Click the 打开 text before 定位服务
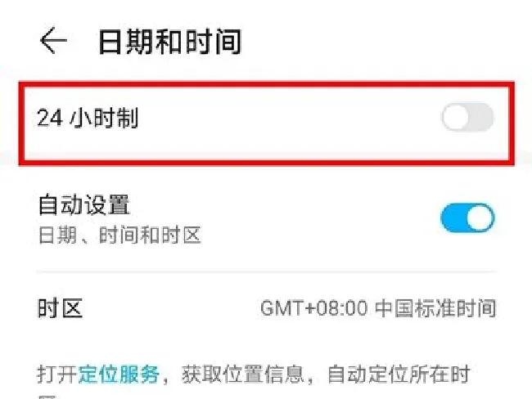Viewport: 532px width, 399px height. pyautogui.click(x=57, y=374)
